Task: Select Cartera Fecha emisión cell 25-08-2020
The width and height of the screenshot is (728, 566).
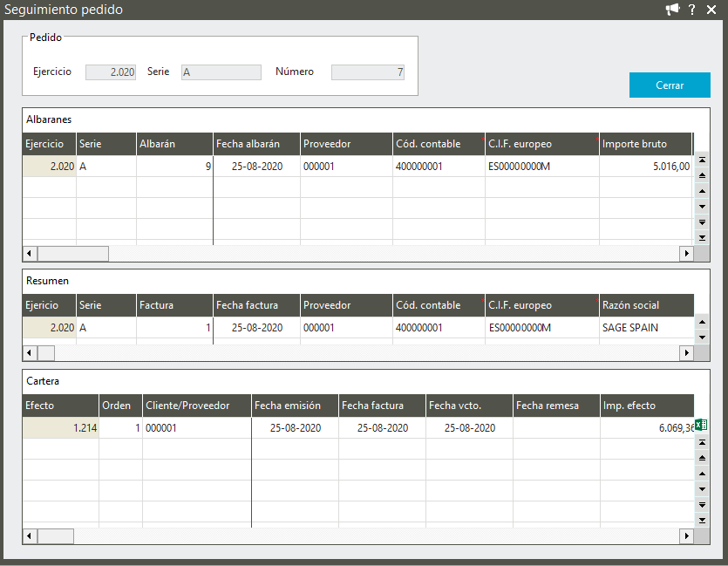Action: [x=295, y=427]
